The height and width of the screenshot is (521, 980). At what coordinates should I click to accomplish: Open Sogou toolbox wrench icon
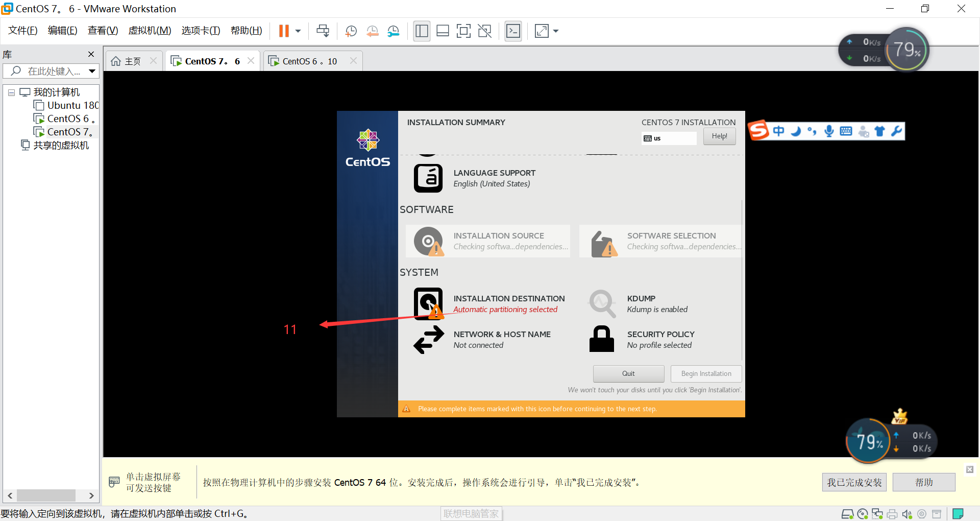(x=896, y=131)
